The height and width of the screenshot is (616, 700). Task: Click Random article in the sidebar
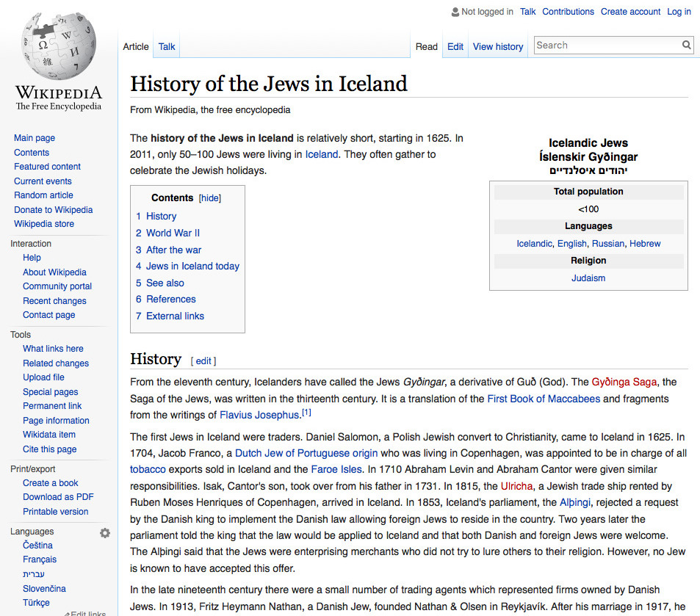(x=43, y=195)
